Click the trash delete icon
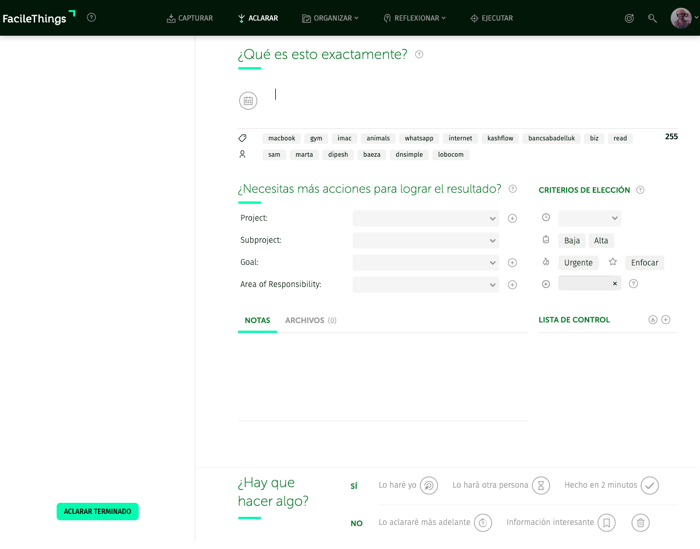 pos(640,522)
